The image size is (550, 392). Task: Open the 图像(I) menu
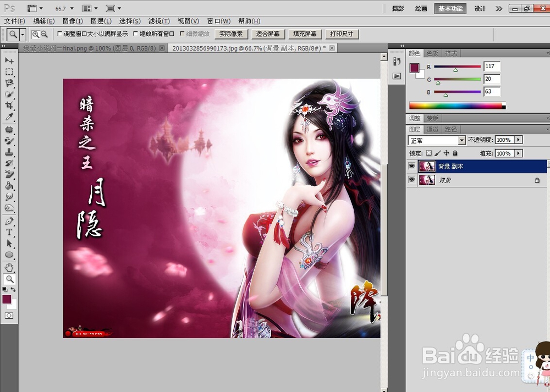point(73,21)
